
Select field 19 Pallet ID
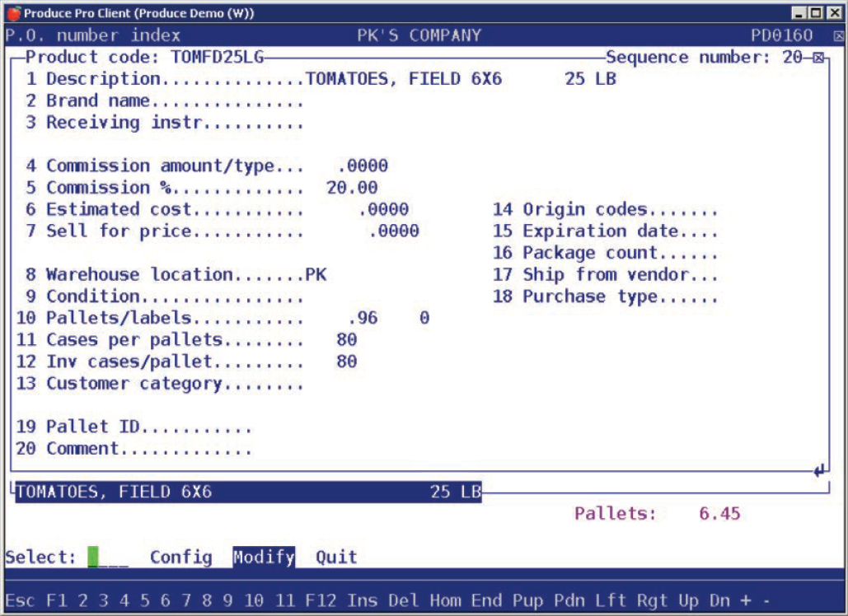coord(134,427)
